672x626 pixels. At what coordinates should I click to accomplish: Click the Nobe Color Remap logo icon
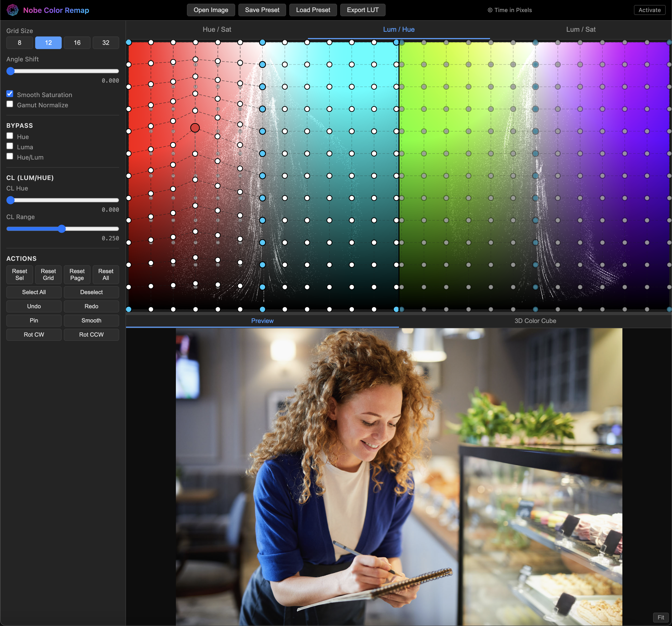(x=13, y=10)
